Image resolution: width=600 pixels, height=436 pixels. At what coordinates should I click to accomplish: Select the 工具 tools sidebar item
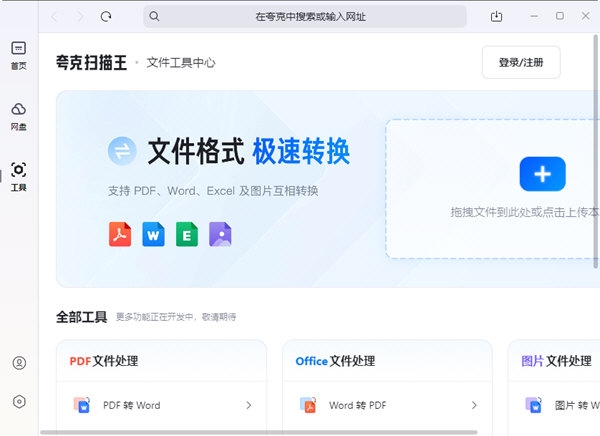[18, 177]
